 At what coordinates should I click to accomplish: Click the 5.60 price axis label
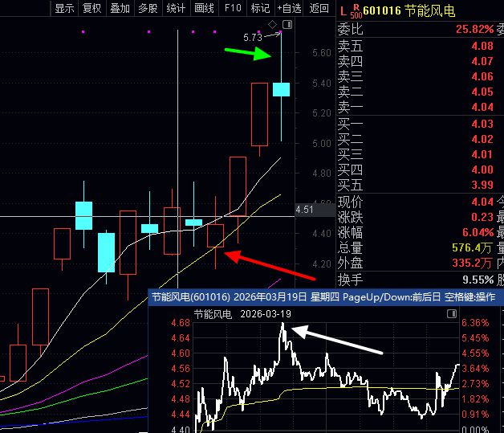(x=322, y=52)
